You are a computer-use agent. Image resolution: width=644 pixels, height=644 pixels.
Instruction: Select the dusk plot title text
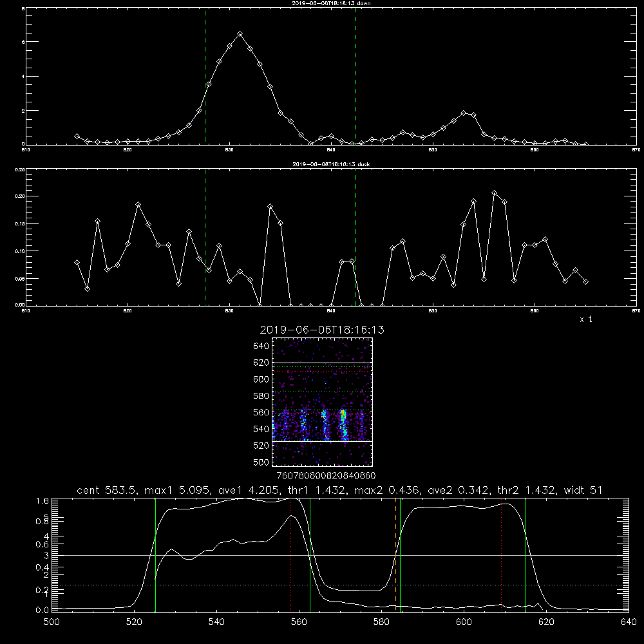point(331,164)
